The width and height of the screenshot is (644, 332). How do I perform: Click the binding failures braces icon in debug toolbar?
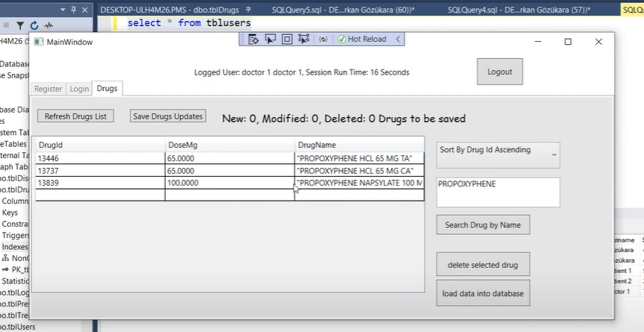coord(323,39)
